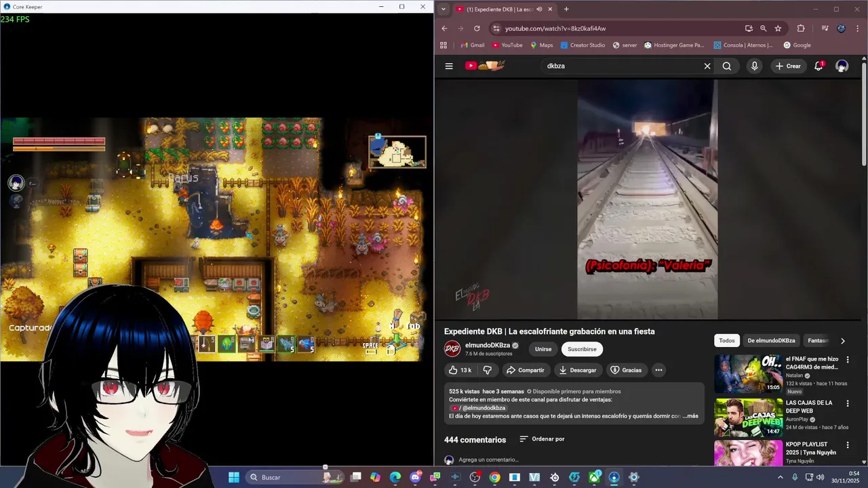Image resolution: width=868 pixels, height=488 pixels.
Task: Click the Crear button on YouTube
Action: [788, 66]
